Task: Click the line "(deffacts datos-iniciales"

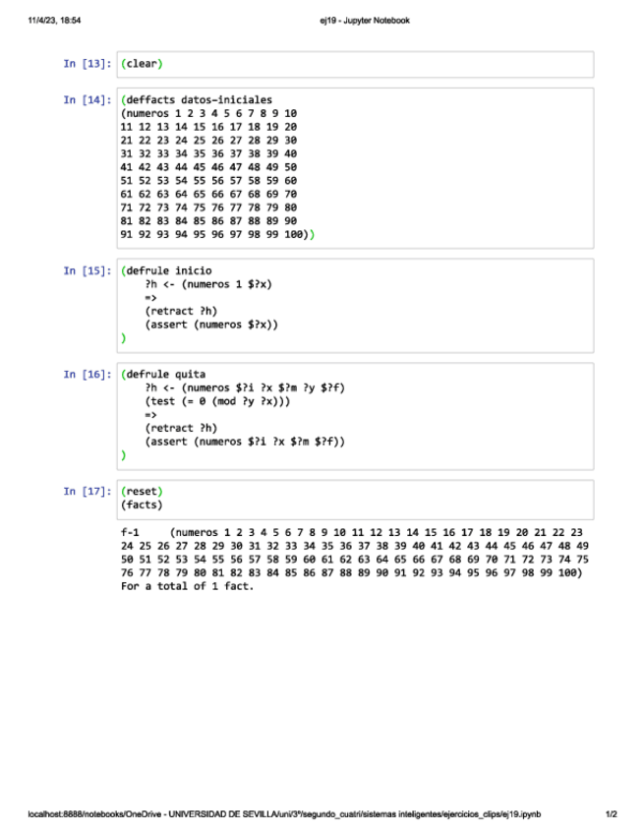Action: (197, 100)
